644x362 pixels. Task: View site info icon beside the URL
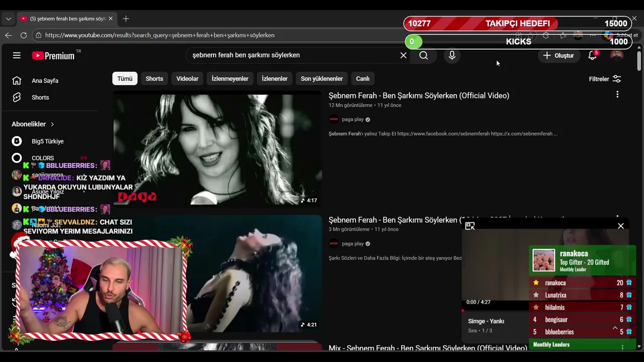[x=38, y=35]
